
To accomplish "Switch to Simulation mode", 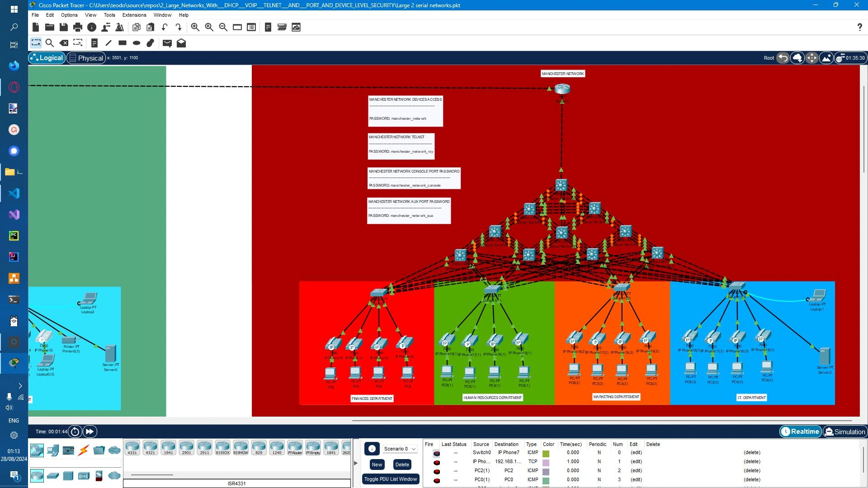I will [x=845, y=432].
